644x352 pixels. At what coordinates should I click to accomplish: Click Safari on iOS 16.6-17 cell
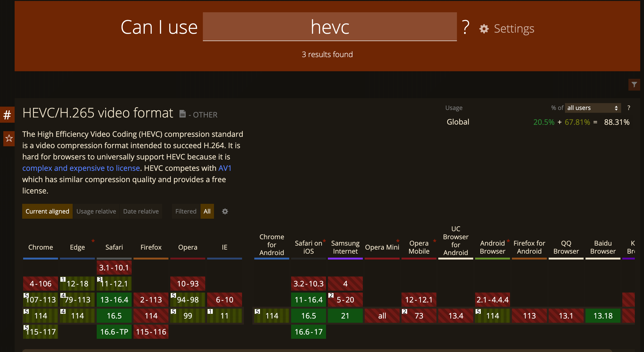[309, 331]
